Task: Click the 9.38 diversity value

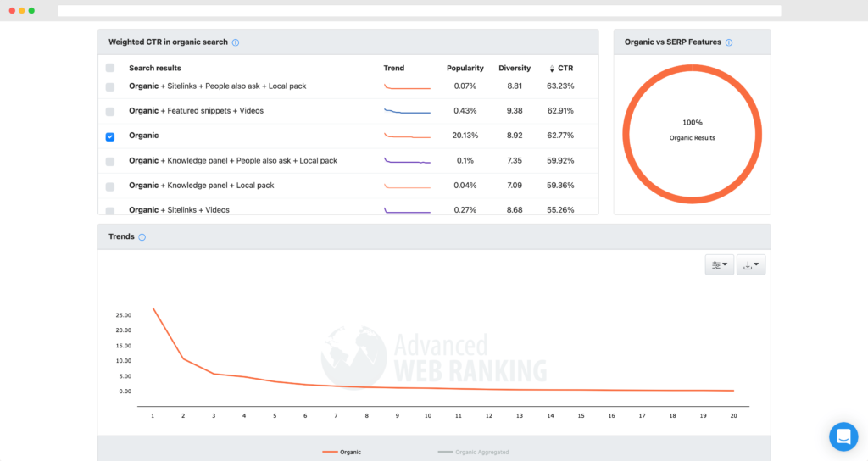Action: (x=515, y=111)
